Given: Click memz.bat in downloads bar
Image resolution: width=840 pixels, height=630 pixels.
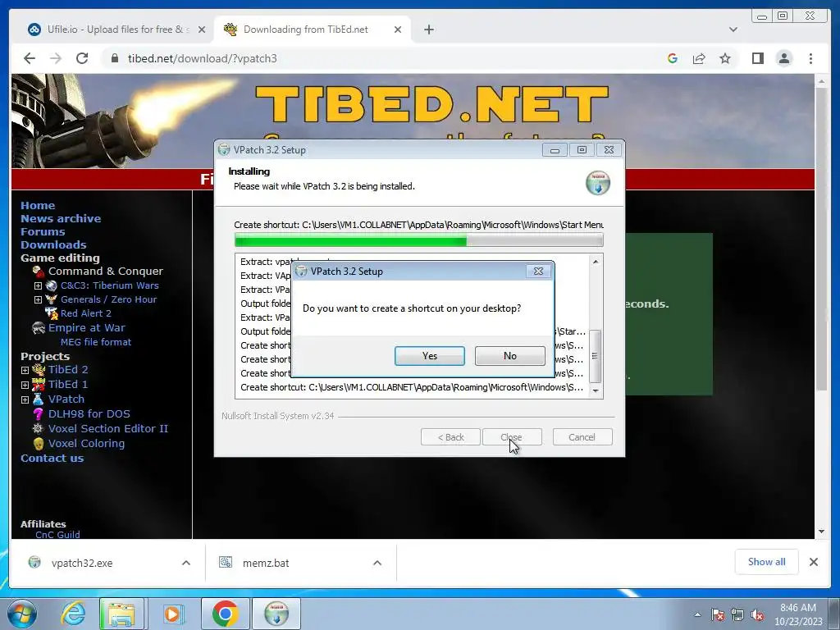Looking at the screenshot, I should pos(265,563).
